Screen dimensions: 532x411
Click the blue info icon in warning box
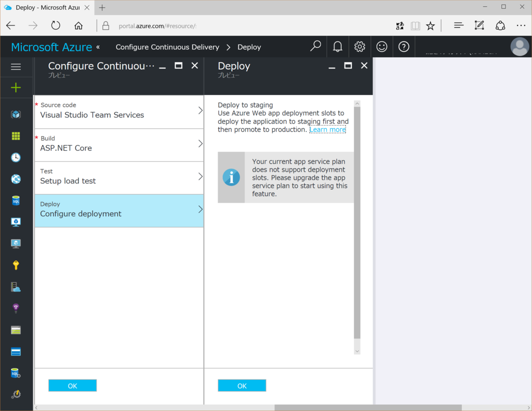point(231,177)
